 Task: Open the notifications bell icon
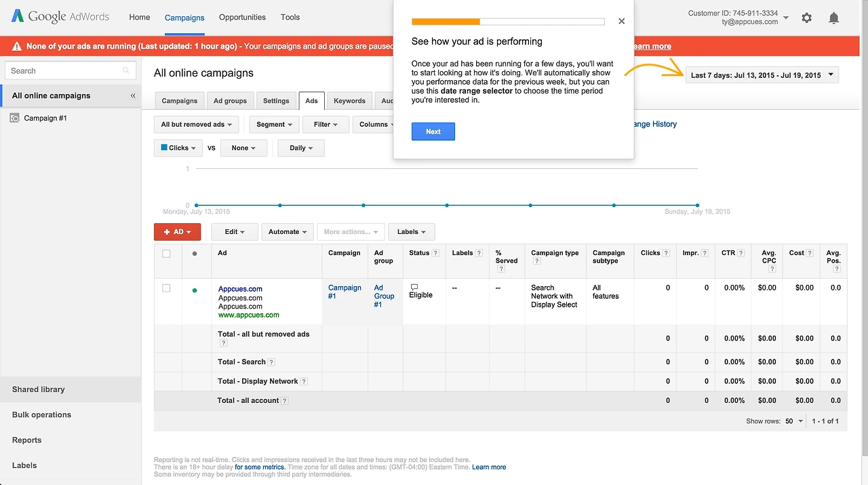834,18
